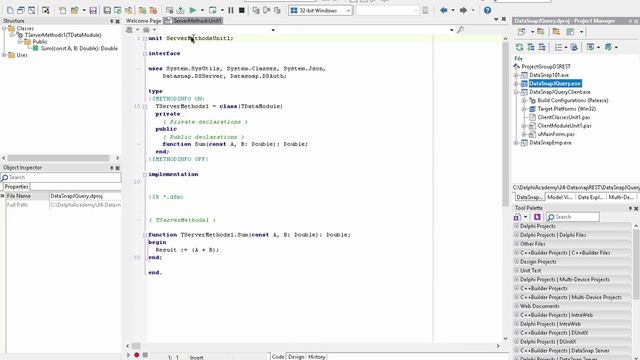Screen dimensions: 640x360
Task: Open Help with the blue question mark
Action: click(487, 10)
